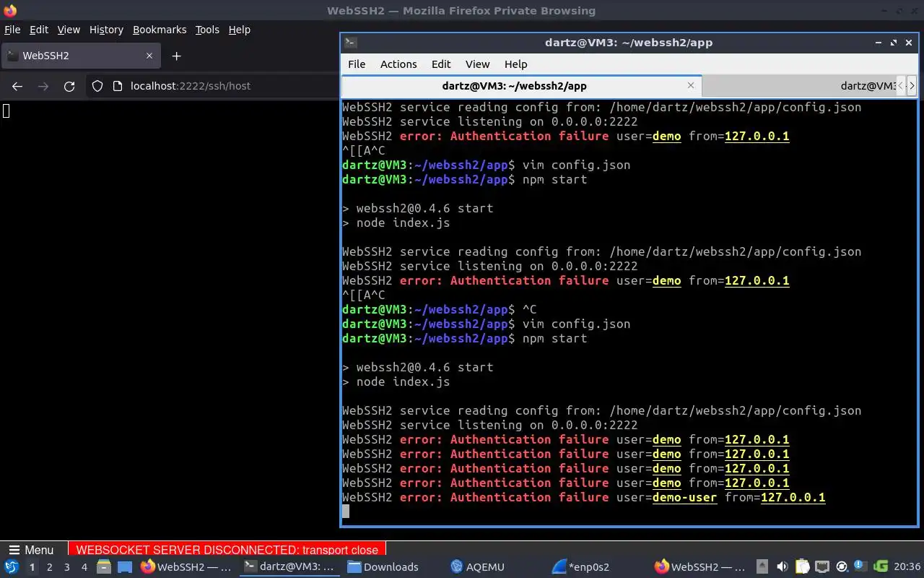Open the file manager taskbar launcher
924x578 pixels.
[104, 567]
